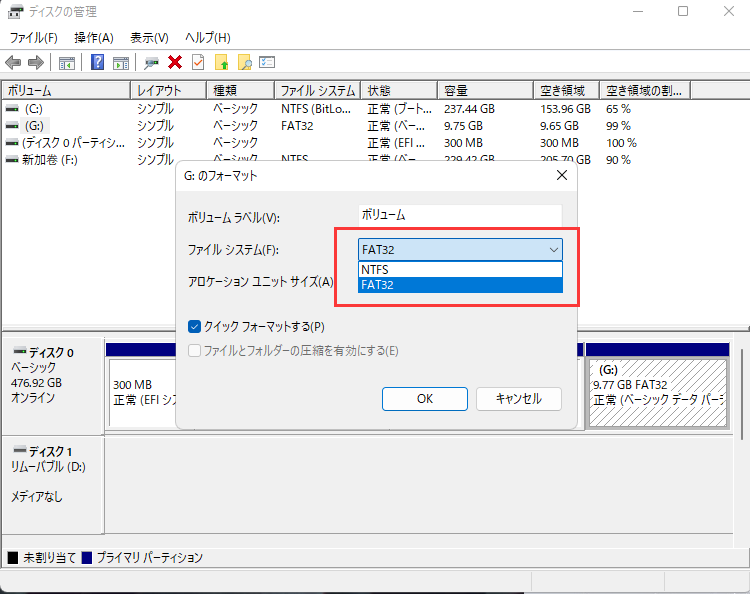Click the connect/refresh disk toolbar icon
Image resolution: width=750 pixels, height=594 pixels.
(x=152, y=63)
